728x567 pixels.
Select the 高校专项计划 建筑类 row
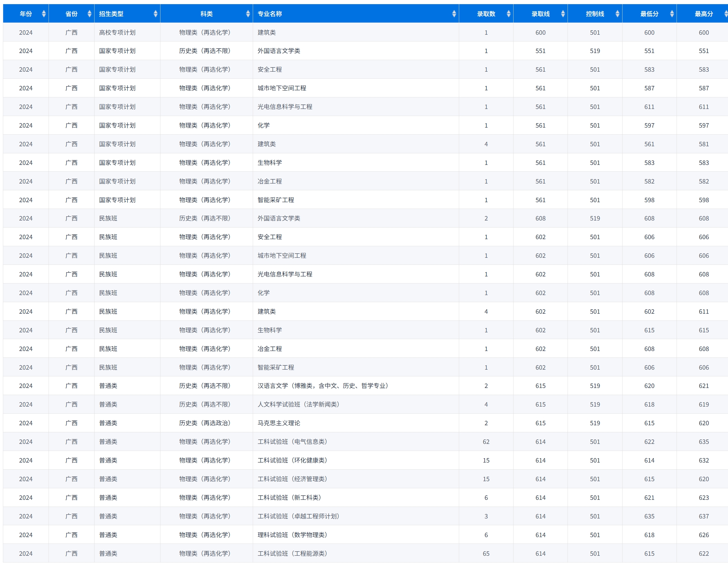(267, 32)
